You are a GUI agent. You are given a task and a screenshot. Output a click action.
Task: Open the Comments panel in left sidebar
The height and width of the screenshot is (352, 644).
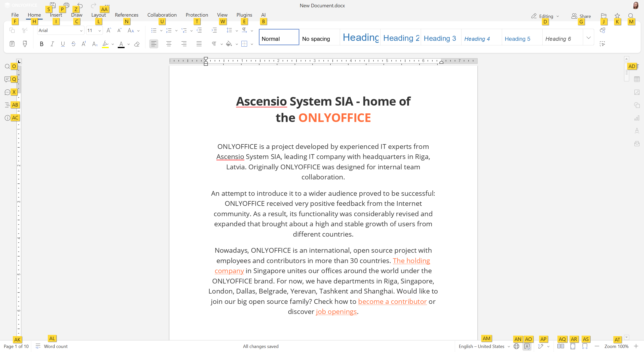point(7,79)
